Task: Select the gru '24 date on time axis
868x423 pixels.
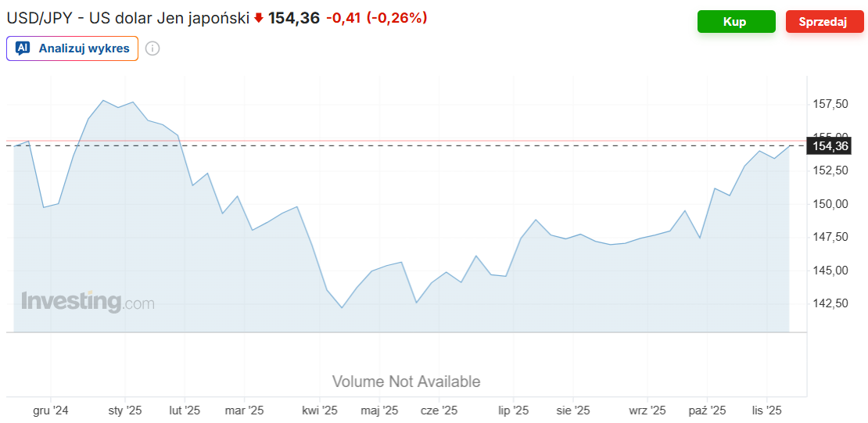Action: 51,410
